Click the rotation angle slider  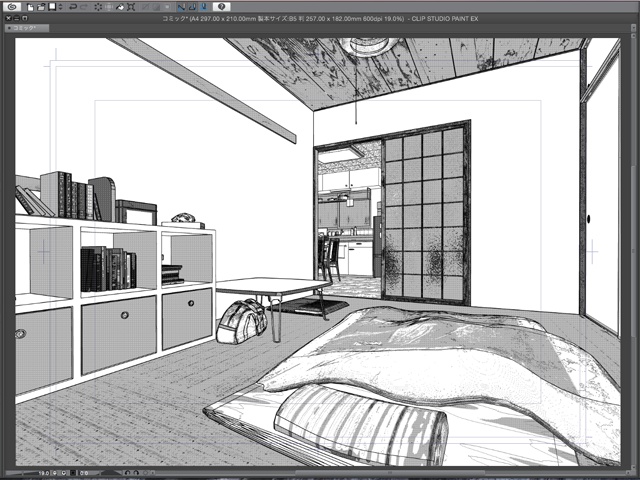coord(111,473)
